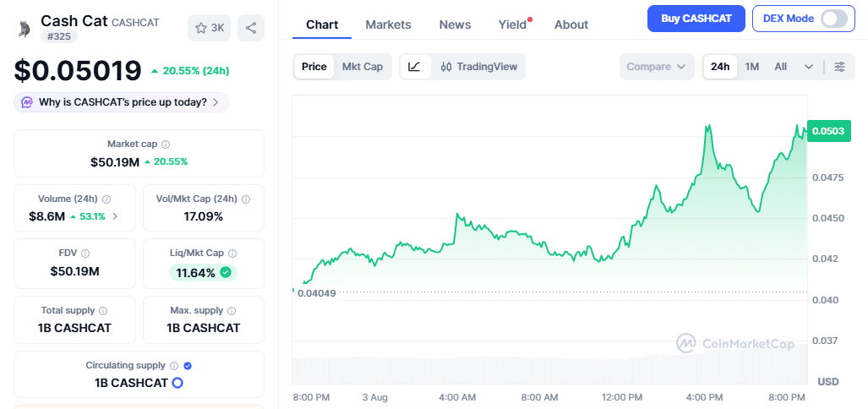Click the FDV info icon
Viewport: 868px width, 409px height.
click(x=85, y=253)
